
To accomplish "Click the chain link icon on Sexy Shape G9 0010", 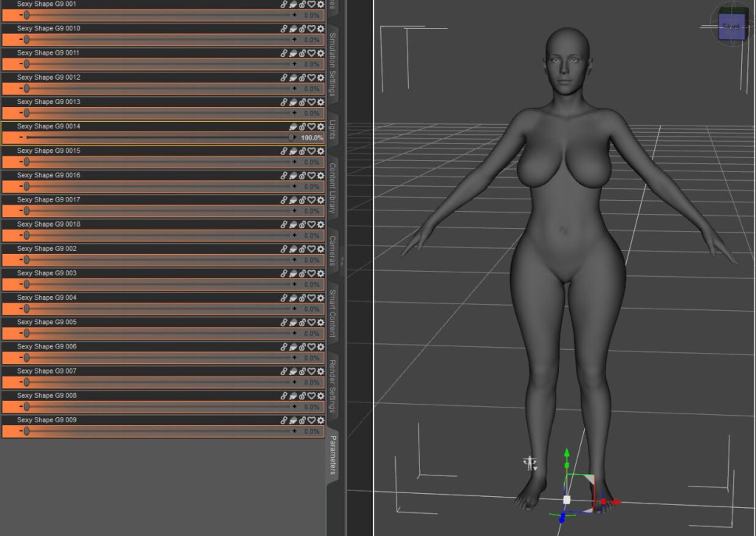I will (284, 29).
